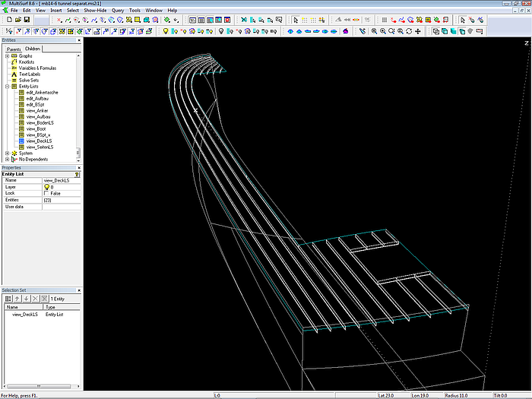Open the Show-Hide menu
The height and width of the screenshot is (399, 532).
(94, 11)
